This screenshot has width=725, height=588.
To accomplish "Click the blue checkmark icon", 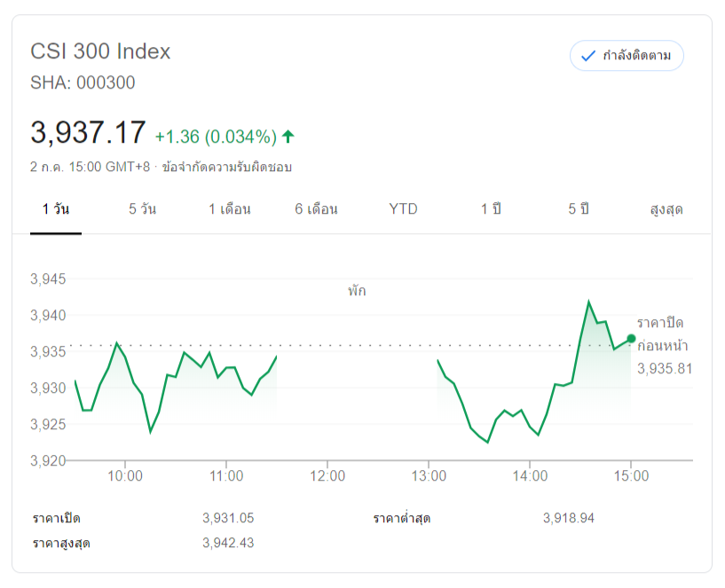I will point(587,56).
